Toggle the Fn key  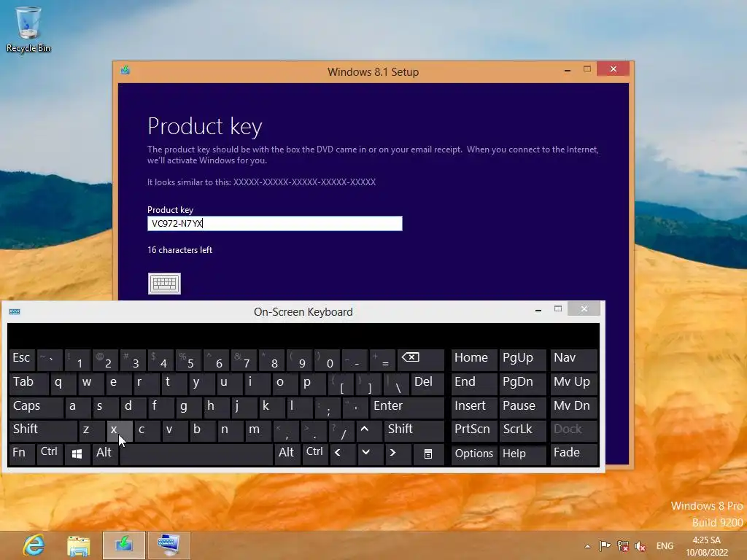21,454
